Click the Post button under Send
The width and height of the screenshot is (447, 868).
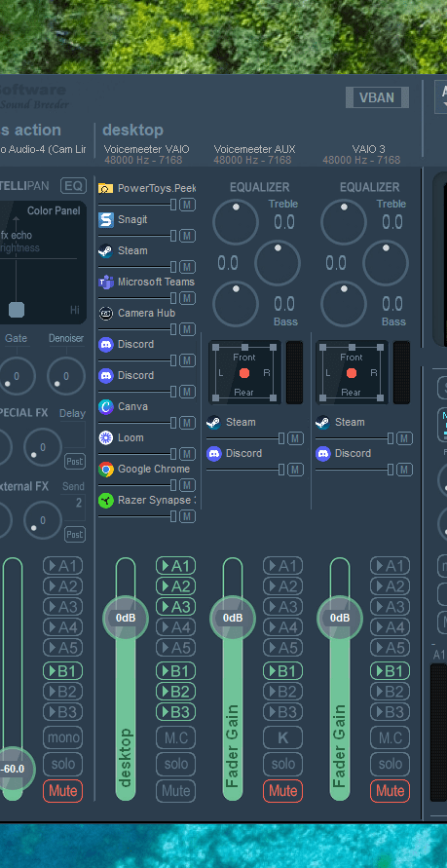point(75,534)
